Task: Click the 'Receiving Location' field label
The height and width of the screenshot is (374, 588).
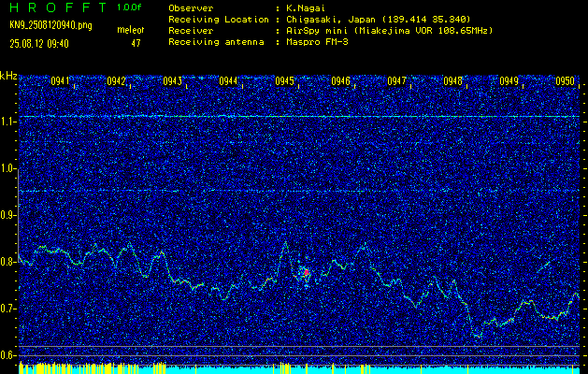Action: [219, 20]
